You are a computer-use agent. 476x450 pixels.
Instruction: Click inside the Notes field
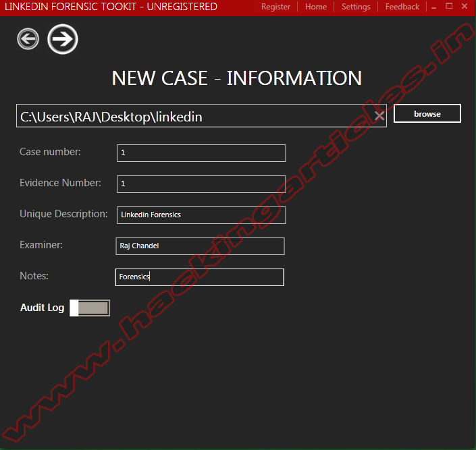(x=200, y=277)
